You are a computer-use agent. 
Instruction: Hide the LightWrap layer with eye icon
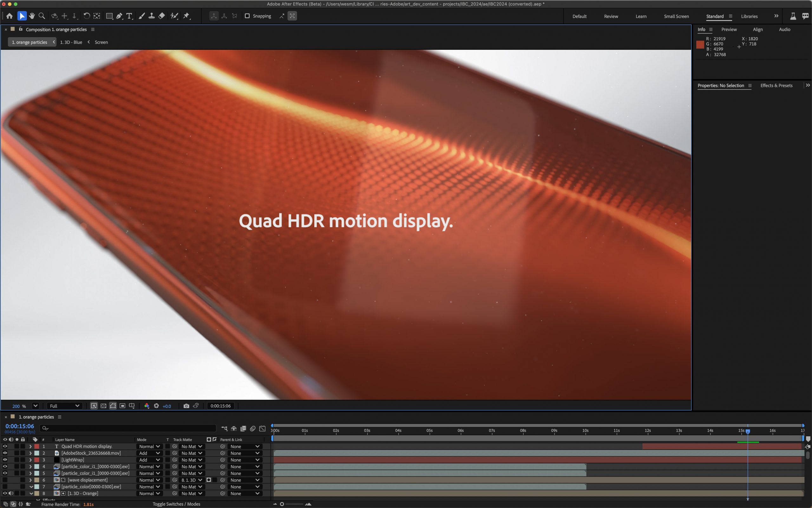tap(5, 460)
